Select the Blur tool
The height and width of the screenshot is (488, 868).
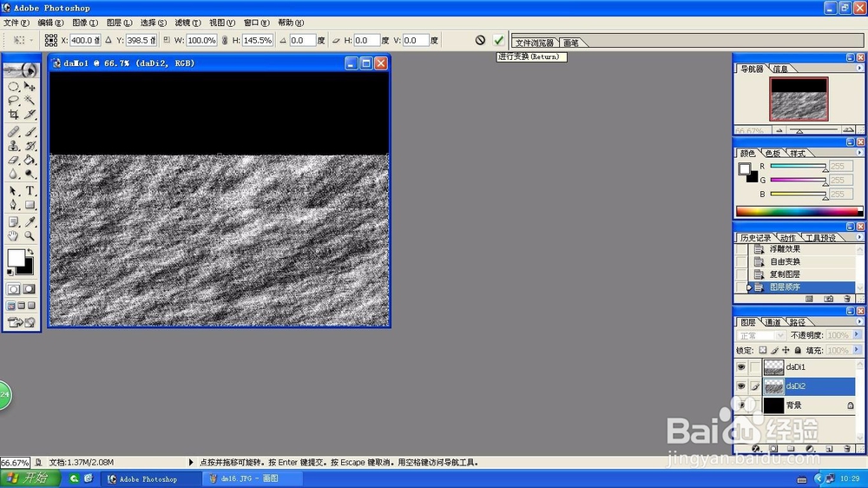click(14, 174)
